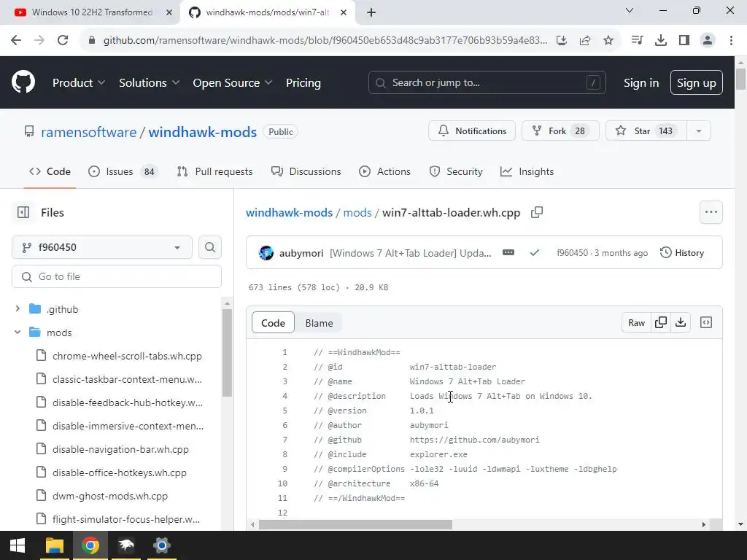747x560 pixels.
Task: Download raw file icon
Action: (681, 323)
